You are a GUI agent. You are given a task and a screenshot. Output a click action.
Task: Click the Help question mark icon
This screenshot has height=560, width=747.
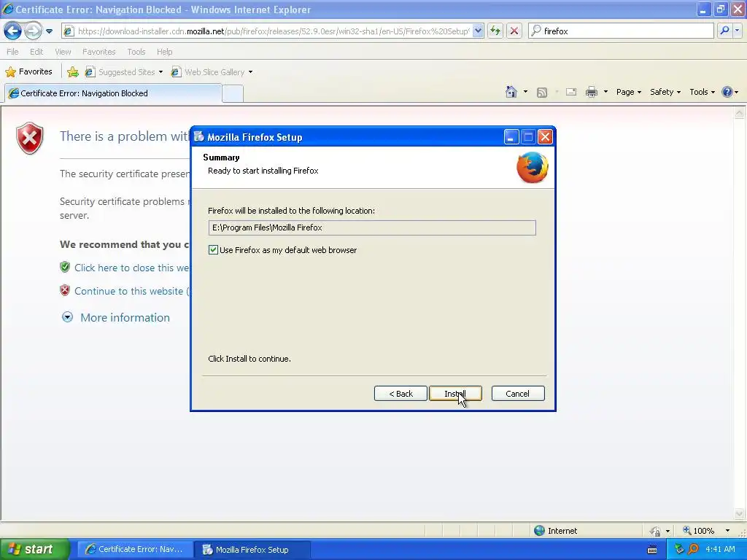point(727,92)
